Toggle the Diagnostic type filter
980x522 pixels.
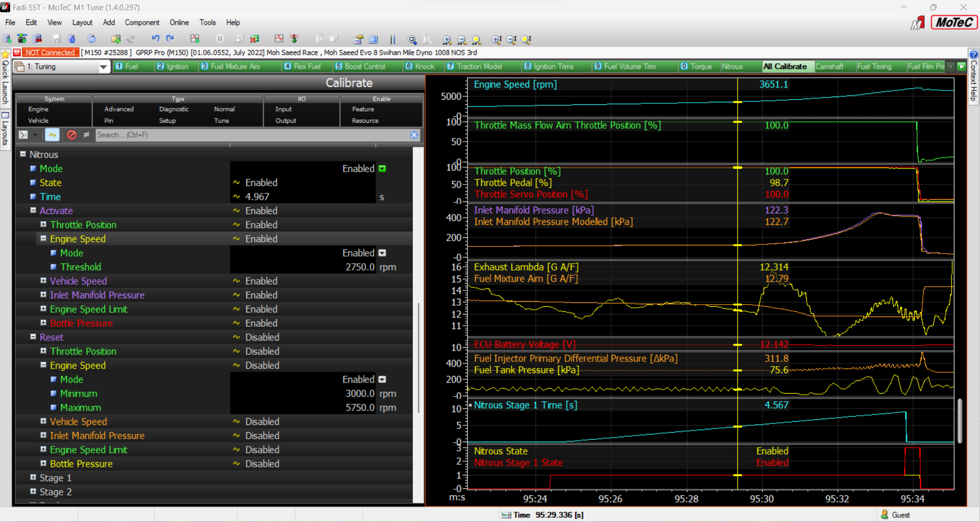(174, 109)
